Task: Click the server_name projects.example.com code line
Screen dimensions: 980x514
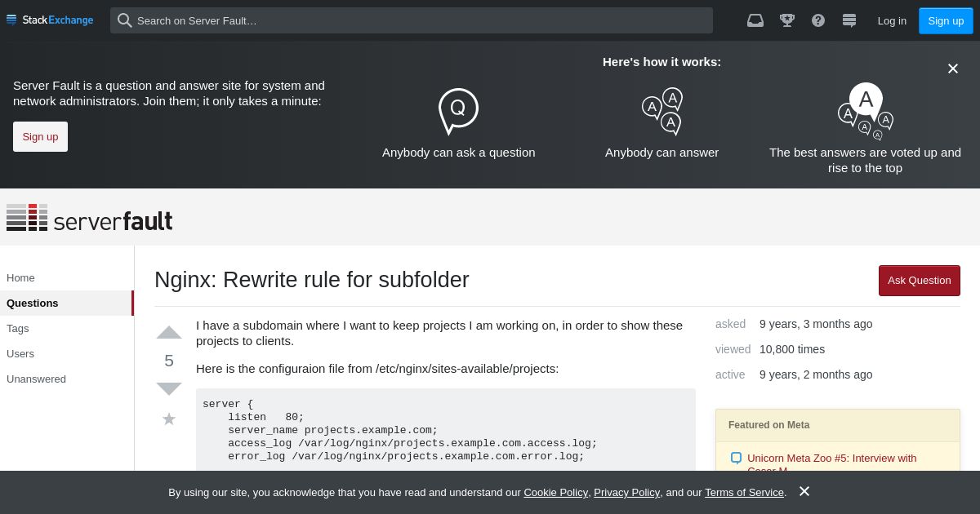Action: click(333, 430)
